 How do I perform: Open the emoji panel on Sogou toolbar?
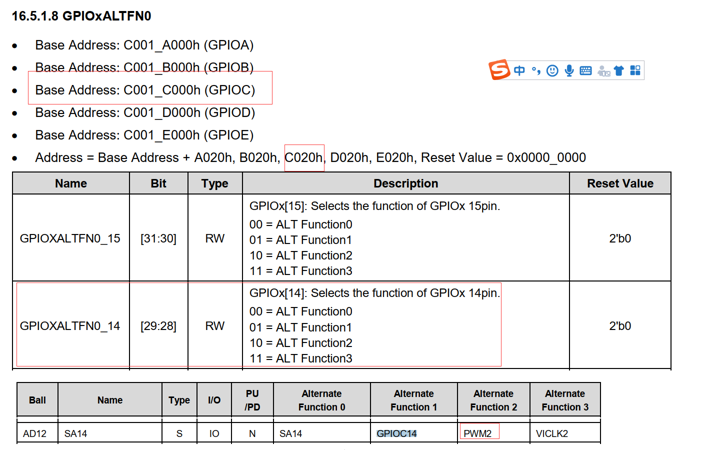[x=552, y=71]
